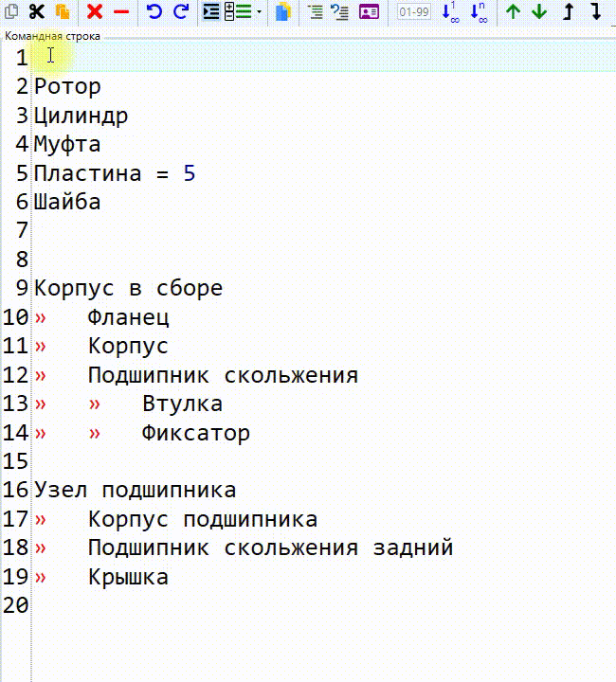This screenshot has width=616, height=682.
Task: Open the dropdown arrow beside list icon
Action: tap(259, 12)
